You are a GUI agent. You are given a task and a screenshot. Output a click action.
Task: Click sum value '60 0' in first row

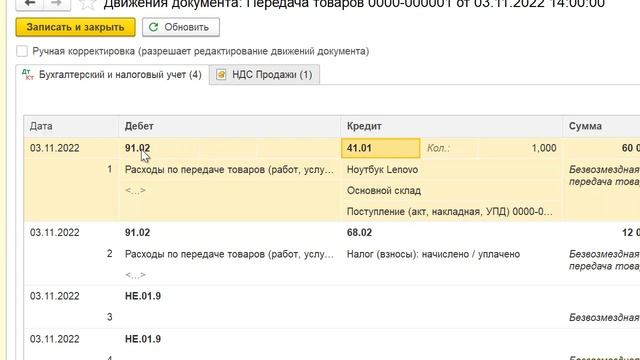pos(631,148)
